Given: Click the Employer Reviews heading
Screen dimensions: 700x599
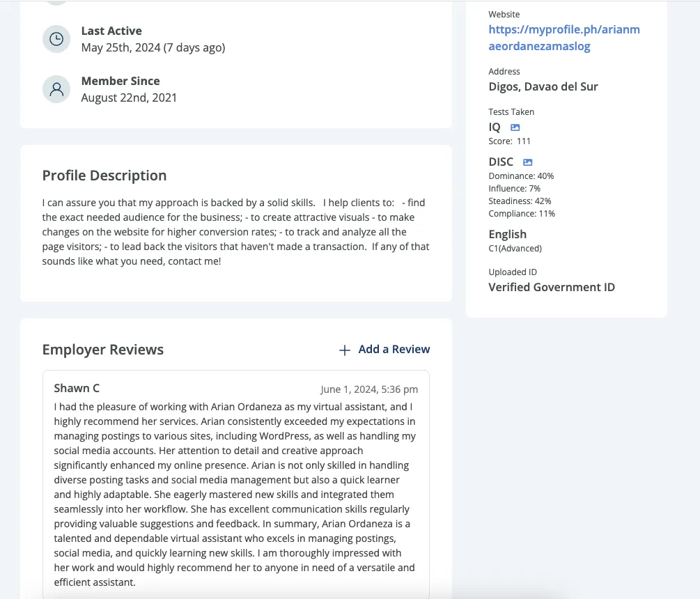Looking at the screenshot, I should click(x=103, y=350).
